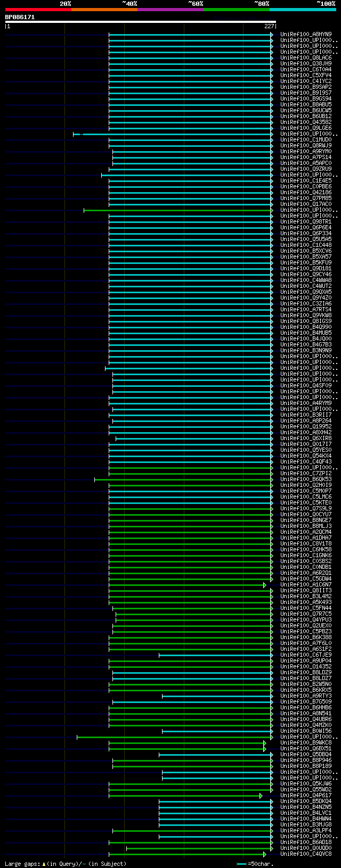Image resolution: width=341 pixels, height=868 pixels.
Task: Open hit UniRef100_C0NDB1
Action: tap(306, 567)
